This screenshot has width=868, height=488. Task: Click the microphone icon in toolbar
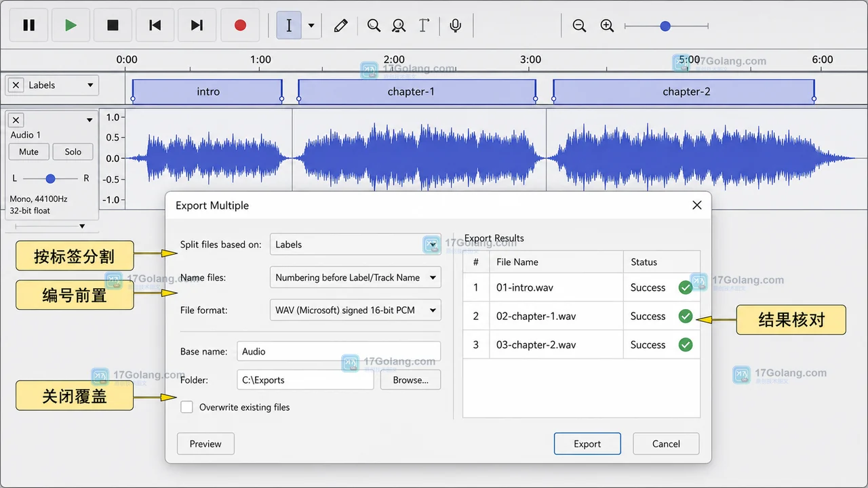pyautogui.click(x=456, y=25)
